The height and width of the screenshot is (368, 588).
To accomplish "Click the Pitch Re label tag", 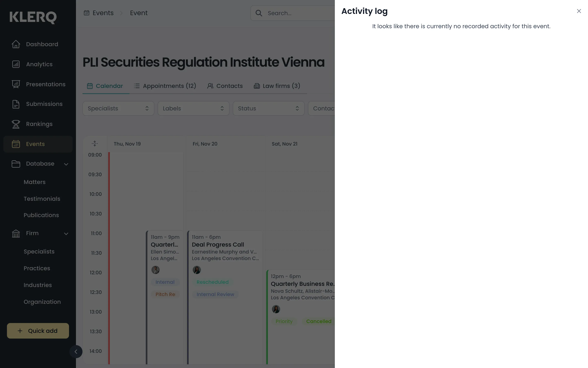I will 165,294.
